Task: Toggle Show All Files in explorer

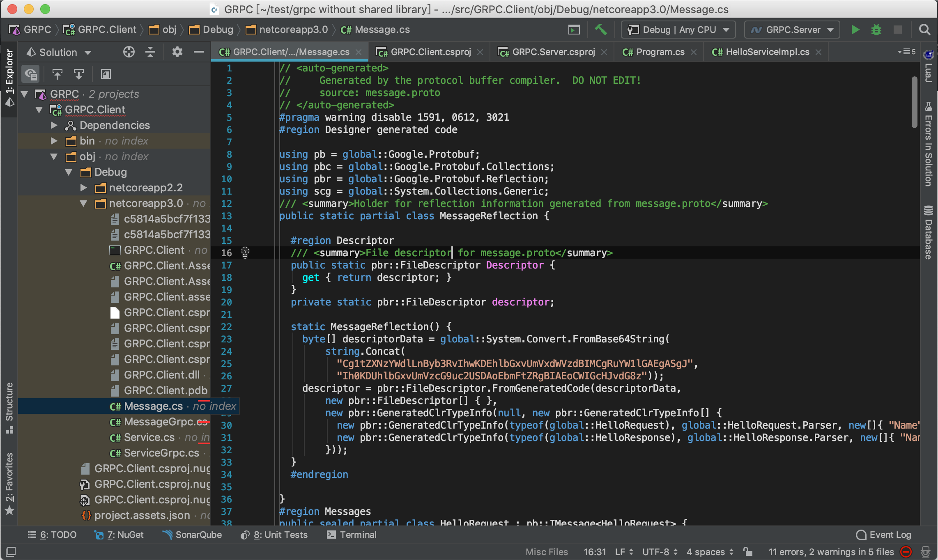Action: tap(31, 74)
